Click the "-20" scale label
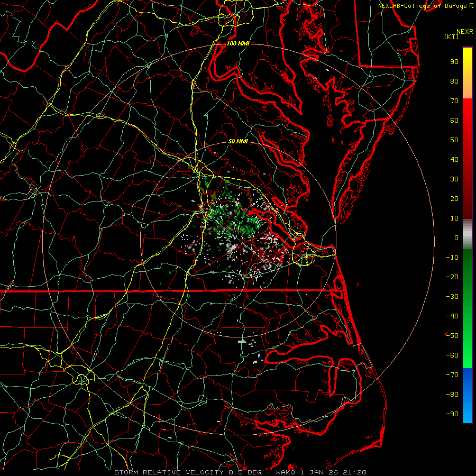 point(452,277)
